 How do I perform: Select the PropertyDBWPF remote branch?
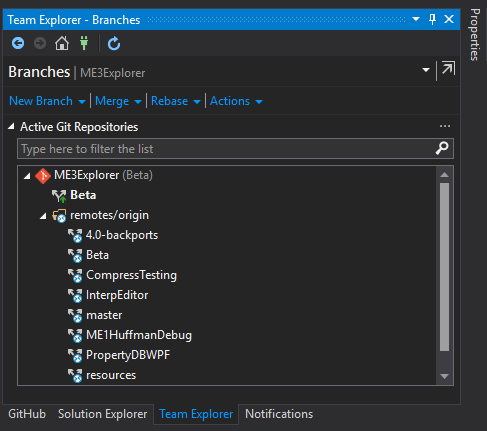pos(128,355)
